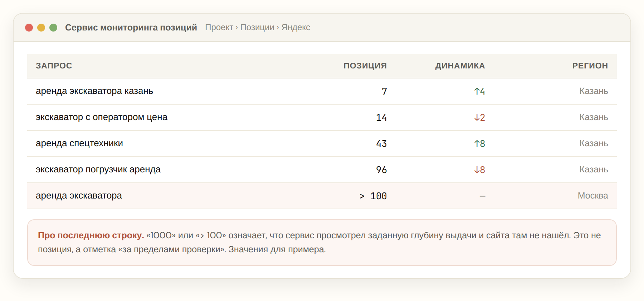Click the Москва region cell
644x301 pixels.
pos(593,196)
